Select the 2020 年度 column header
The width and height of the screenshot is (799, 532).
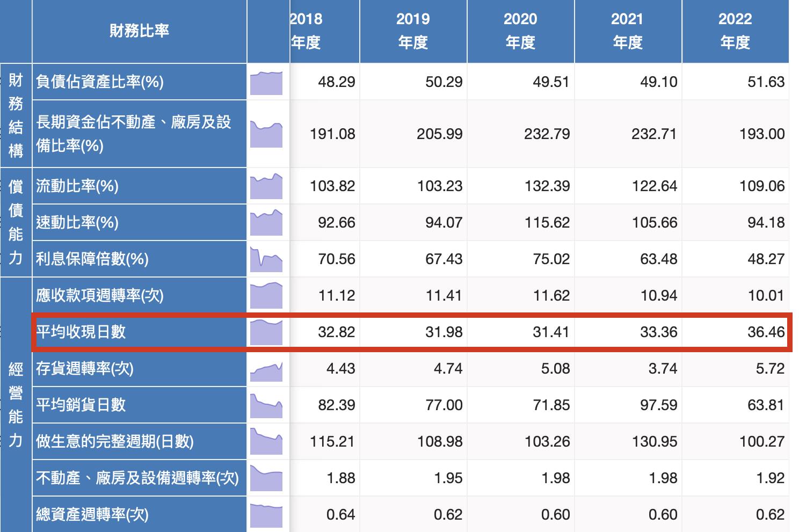point(520,31)
